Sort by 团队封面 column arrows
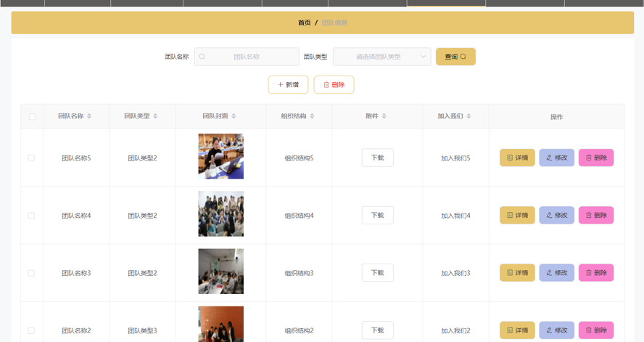The height and width of the screenshot is (342, 644). coord(234,116)
